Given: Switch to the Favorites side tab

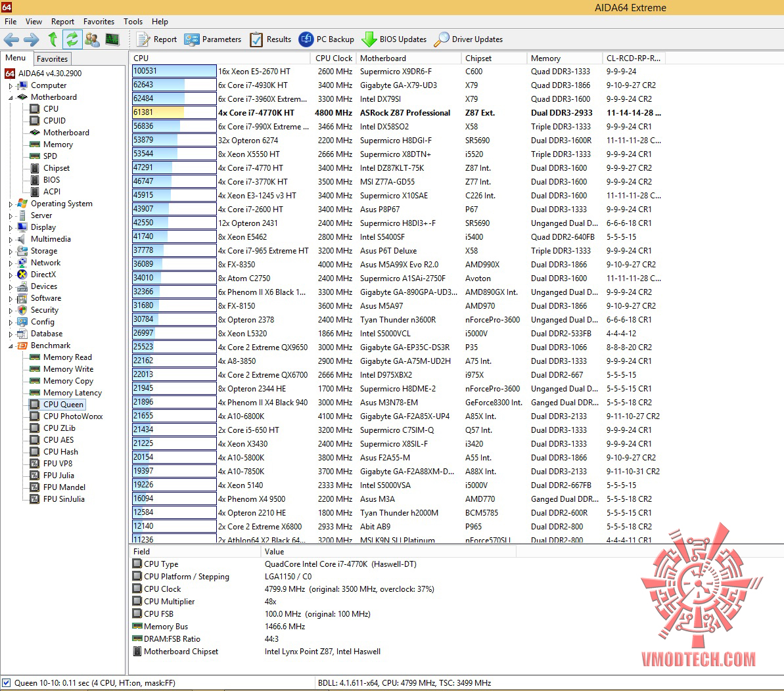Looking at the screenshot, I should tap(52, 58).
